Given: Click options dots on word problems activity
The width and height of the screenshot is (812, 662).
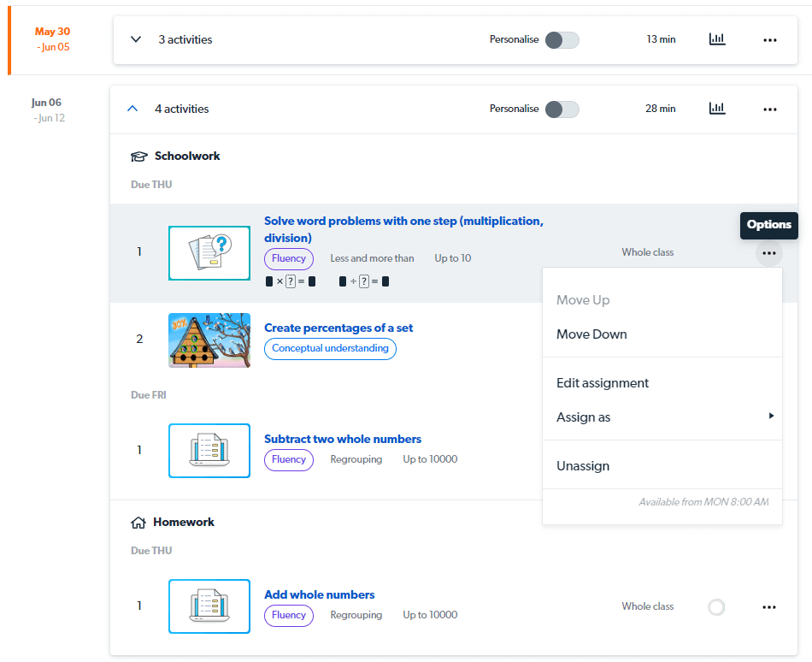Looking at the screenshot, I should 769,253.
